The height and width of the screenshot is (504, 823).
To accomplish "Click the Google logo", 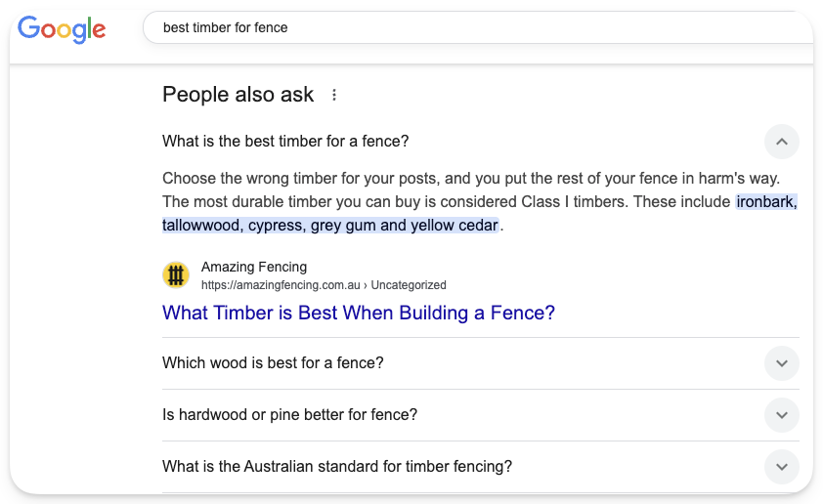I will pyautogui.click(x=62, y=28).
